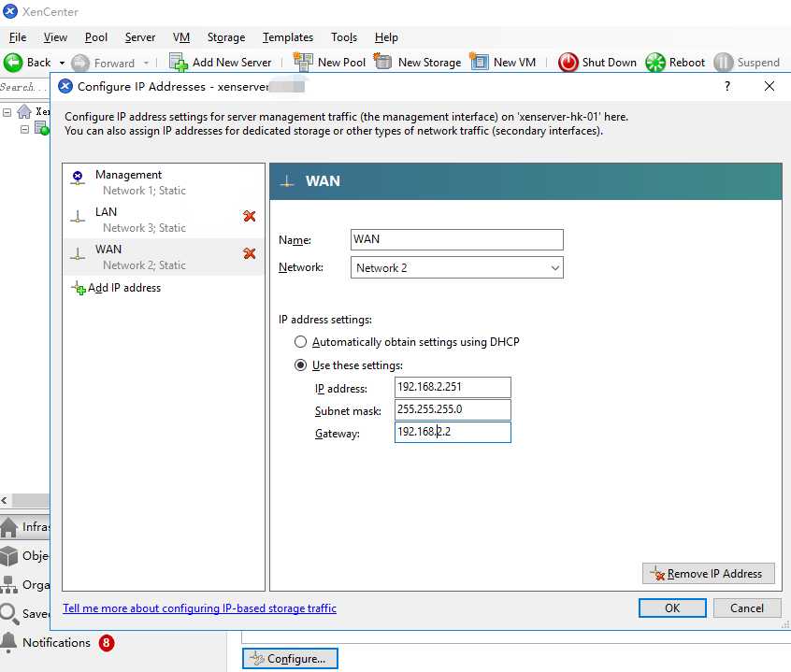Select Automatically obtain settings using DHCP
791x672 pixels.
[x=300, y=342]
